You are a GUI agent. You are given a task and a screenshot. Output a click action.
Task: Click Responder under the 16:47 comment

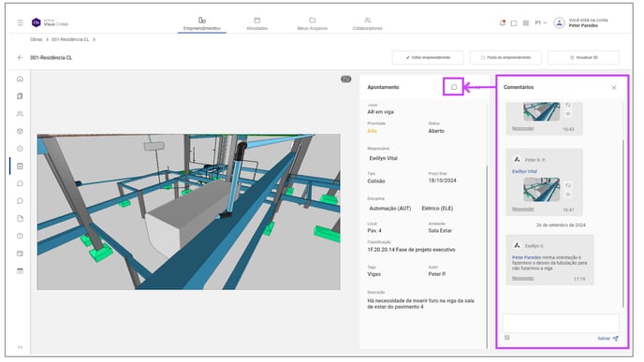(x=523, y=209)
